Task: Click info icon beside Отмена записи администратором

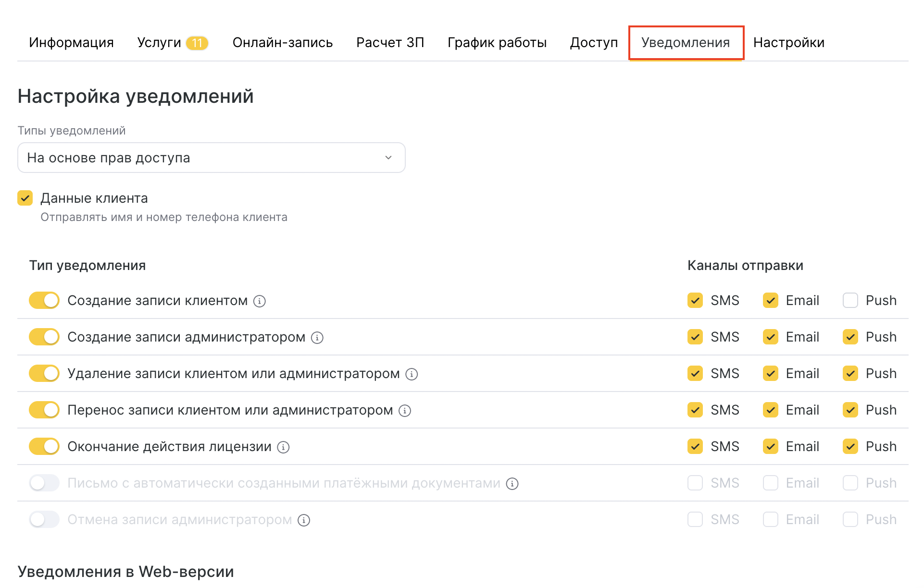Action: pos(304,520)
